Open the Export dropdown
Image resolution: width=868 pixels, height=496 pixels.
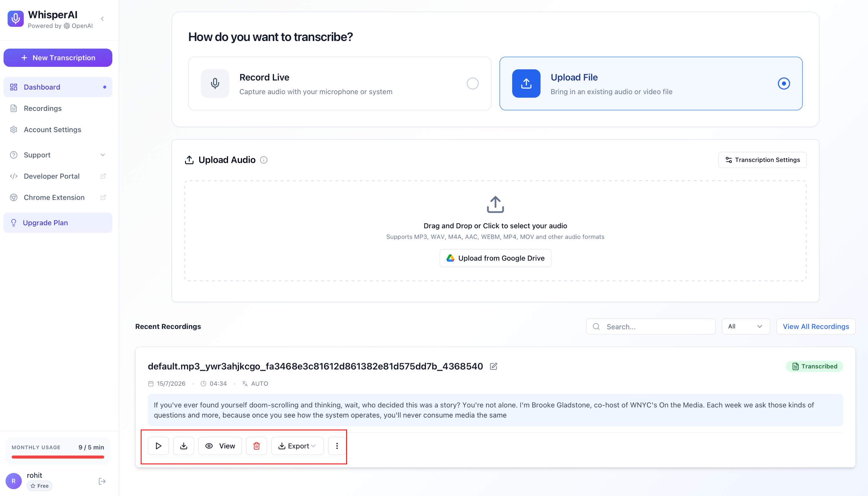[297, 446]
